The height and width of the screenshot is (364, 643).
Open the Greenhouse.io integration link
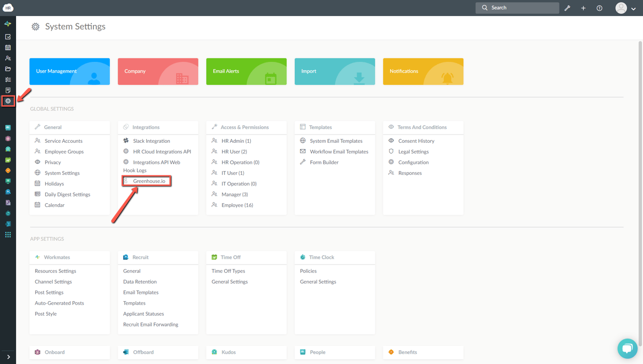click(x=149, y=181)
